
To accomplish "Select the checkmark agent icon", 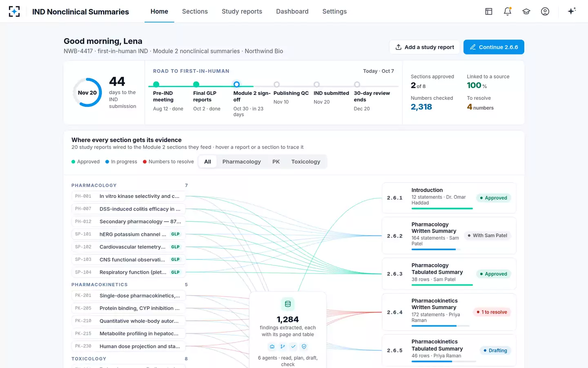I will (293, 346).
